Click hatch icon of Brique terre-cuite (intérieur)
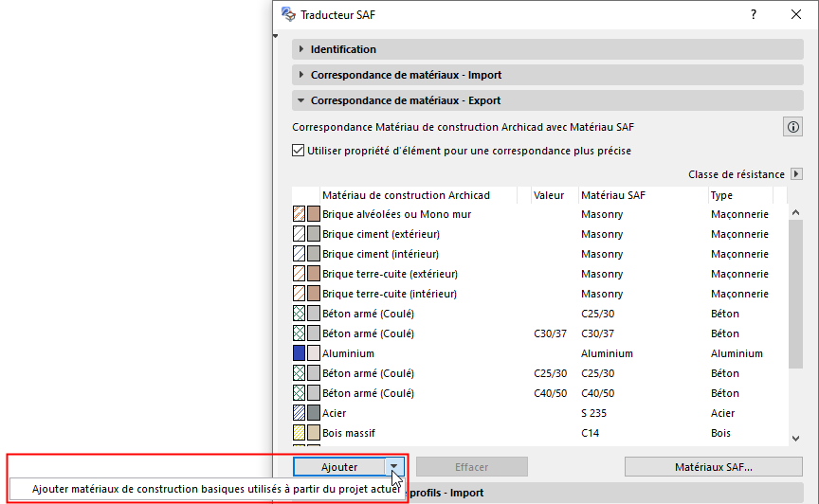The image size is (819, 504). [299, 293]
